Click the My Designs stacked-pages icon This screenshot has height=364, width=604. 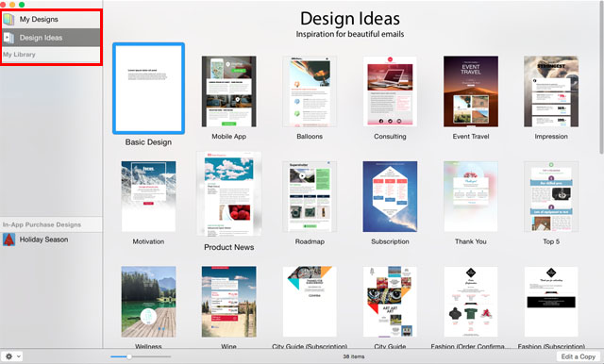click(8, 19)
